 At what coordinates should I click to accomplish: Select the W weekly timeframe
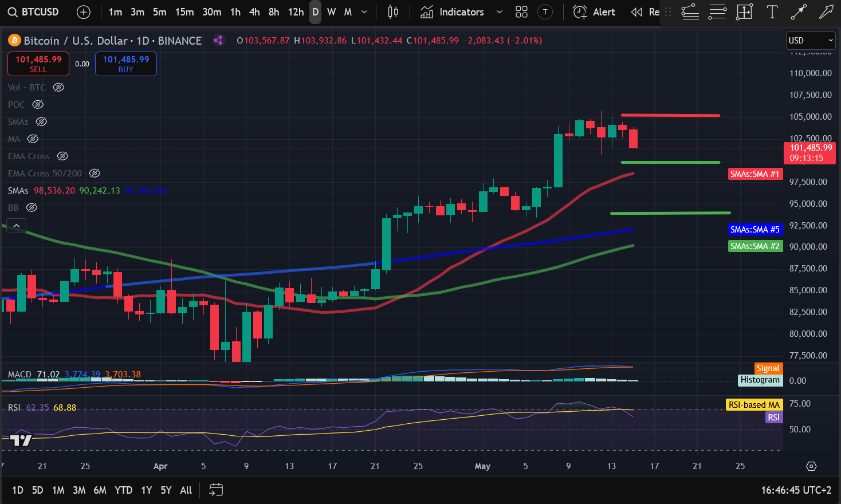[x=332, y=12]
